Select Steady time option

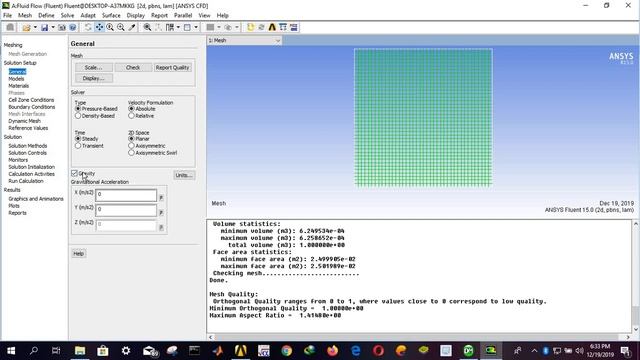coord(78,139)
